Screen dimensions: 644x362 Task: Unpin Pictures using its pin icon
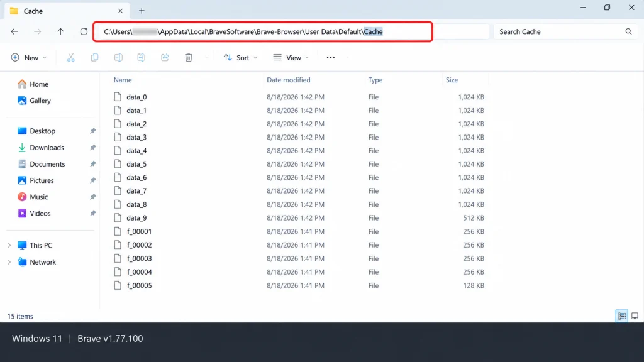(93, 180)
